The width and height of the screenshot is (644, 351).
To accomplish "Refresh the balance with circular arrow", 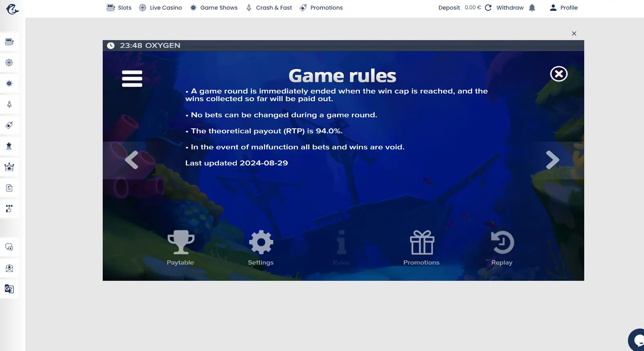I will tap(488, 8).
